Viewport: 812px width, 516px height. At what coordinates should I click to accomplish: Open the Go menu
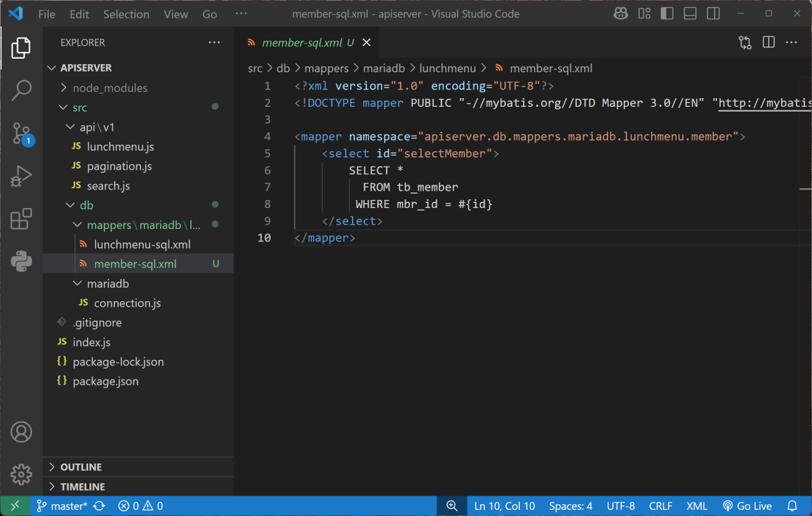click(x=210, y=14)
